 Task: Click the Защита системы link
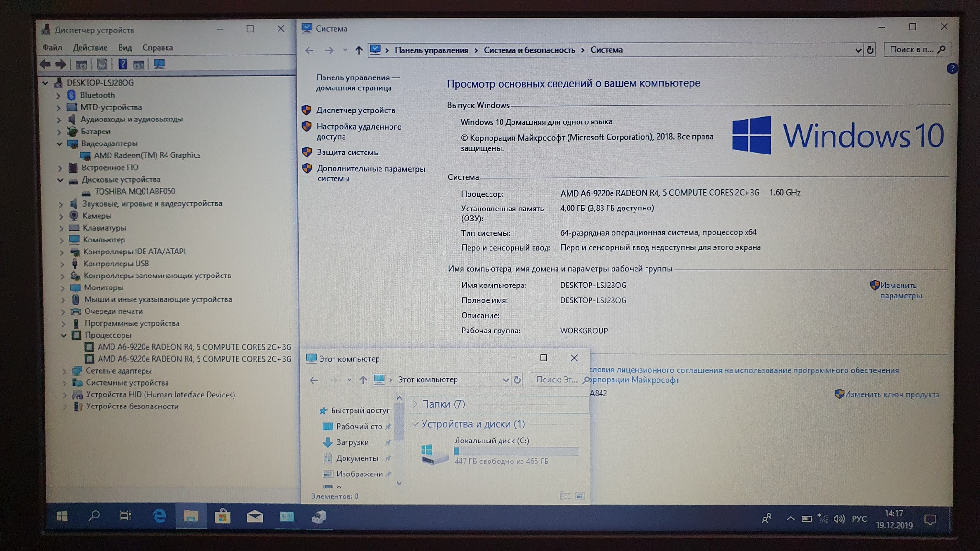tap(348, 152)
